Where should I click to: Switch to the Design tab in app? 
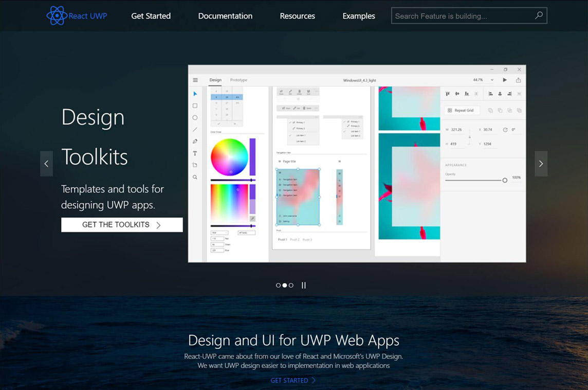[215, 80]
